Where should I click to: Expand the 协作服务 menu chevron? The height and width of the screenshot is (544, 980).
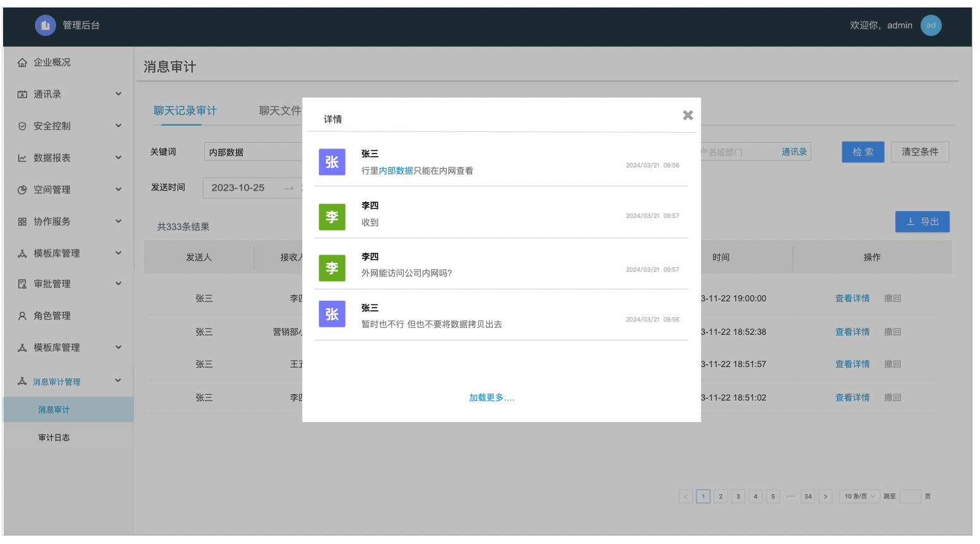(118, 221)
